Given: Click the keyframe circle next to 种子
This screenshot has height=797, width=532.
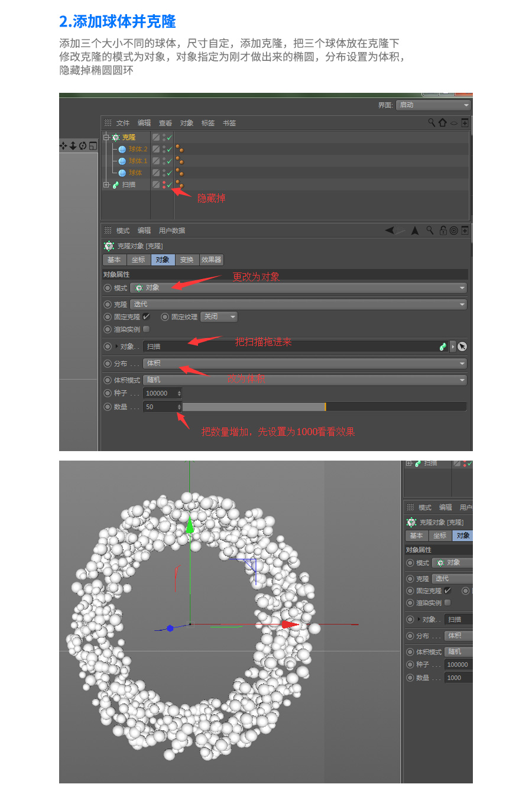Looking at the screenshot, I should [108, 393].
